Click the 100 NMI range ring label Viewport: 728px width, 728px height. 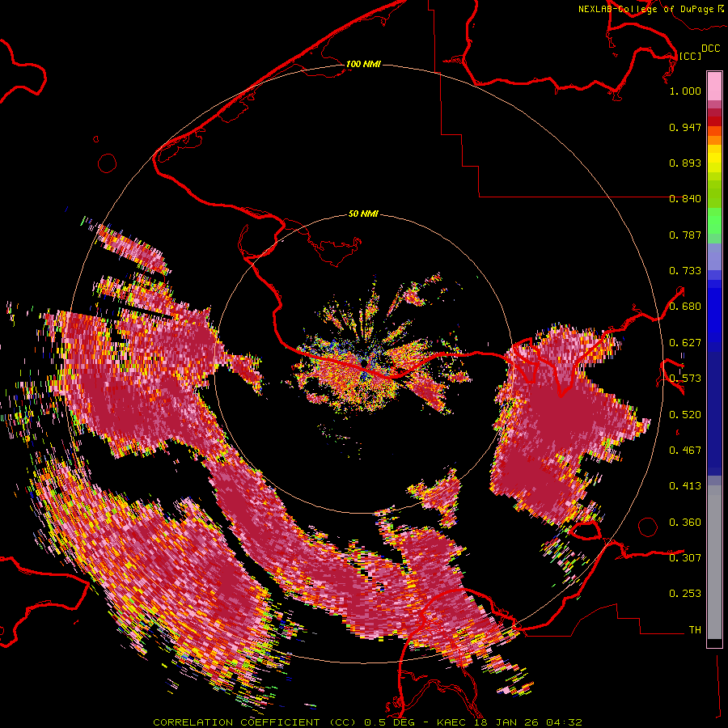pos(363,64)
